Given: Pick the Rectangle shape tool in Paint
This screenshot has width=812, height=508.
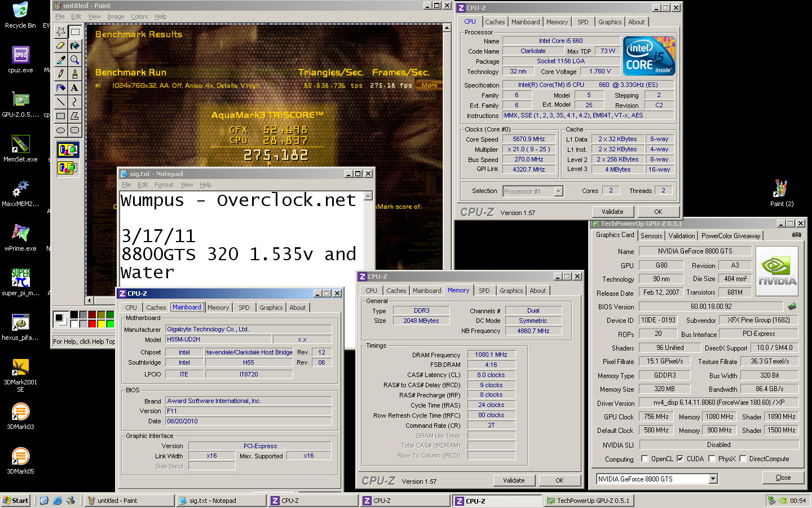Looking at the screenshot, I should [61, 116].
